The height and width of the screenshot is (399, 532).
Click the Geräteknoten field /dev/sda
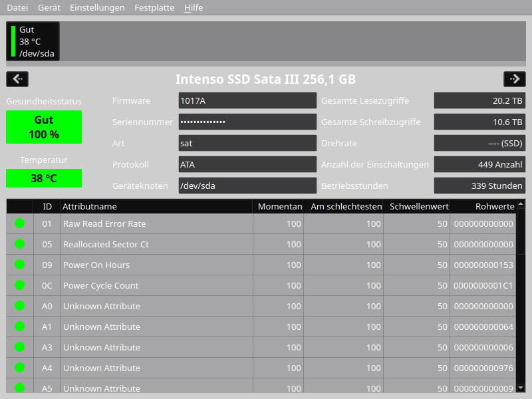(247, 186)
